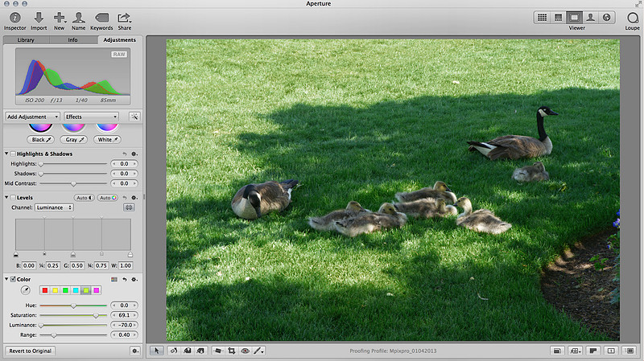Enable the Highlights & Shadows checkbox
The image size is (644, 361).
tap(11, 153)
